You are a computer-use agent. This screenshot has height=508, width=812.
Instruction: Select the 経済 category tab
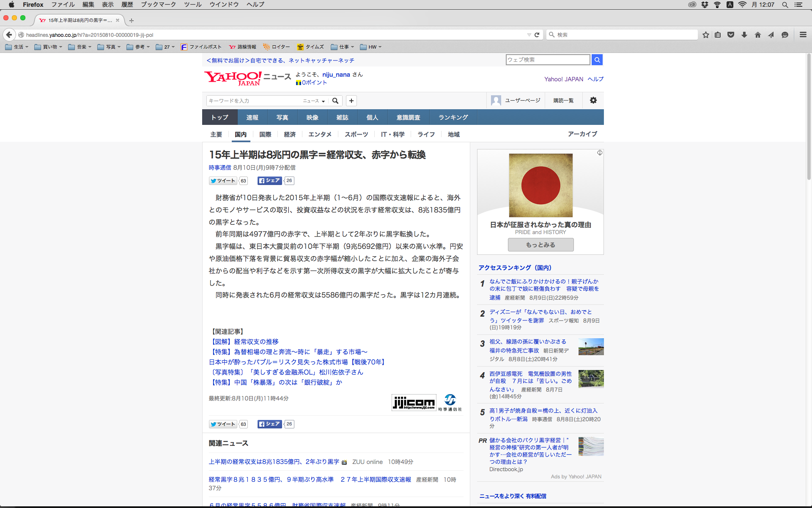[290, 134]
